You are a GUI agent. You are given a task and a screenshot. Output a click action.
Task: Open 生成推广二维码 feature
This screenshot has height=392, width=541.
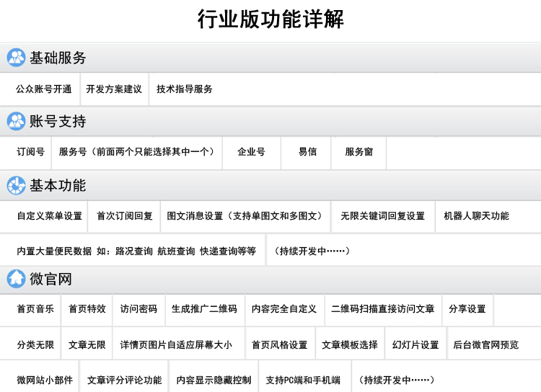pos(204,309)
